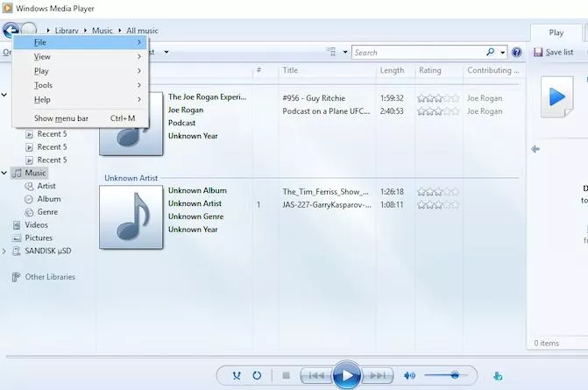
Task: Click the Unknown Artist group header
Action: (131, 178)
